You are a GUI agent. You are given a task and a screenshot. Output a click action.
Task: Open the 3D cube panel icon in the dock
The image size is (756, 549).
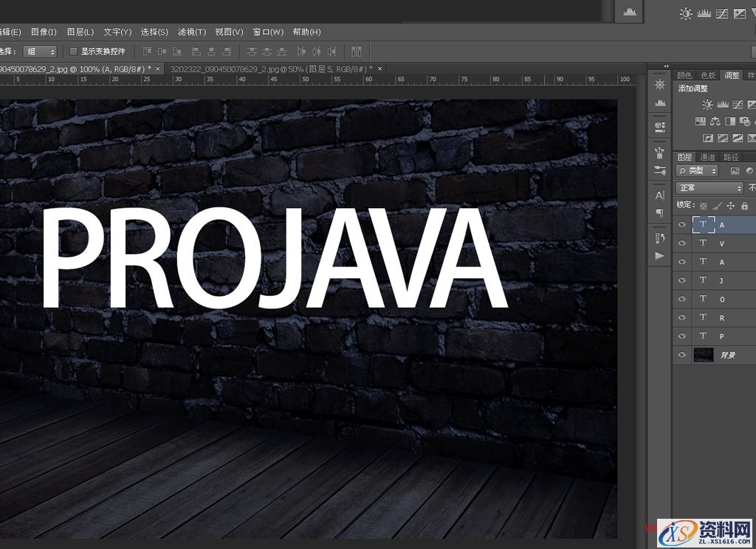659,126
